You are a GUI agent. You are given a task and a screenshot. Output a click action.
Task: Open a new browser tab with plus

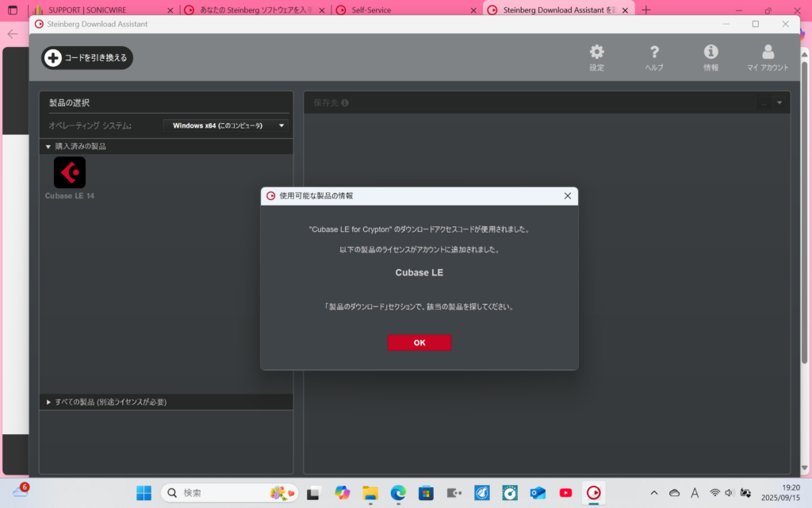coord(645,10)
